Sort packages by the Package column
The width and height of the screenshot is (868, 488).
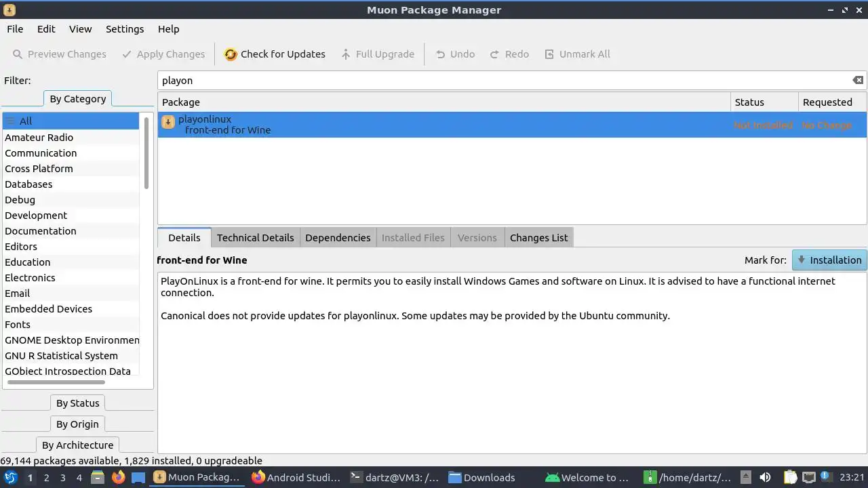point(443,102)
